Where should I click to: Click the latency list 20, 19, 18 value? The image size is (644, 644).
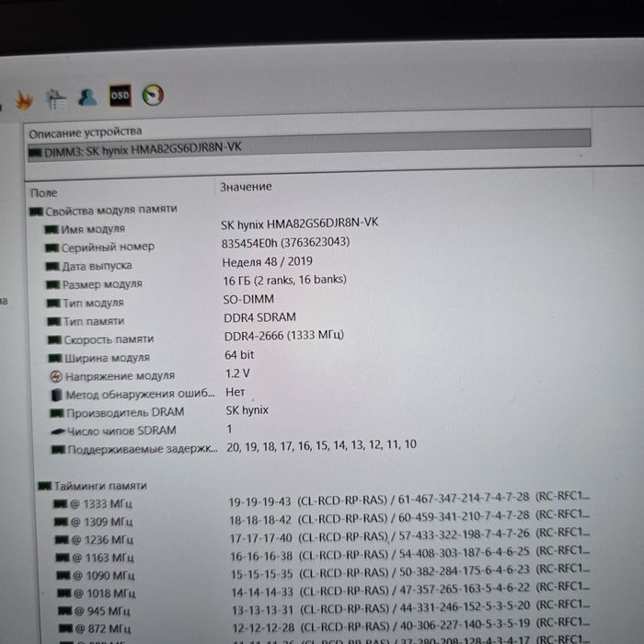click(322, 445)
